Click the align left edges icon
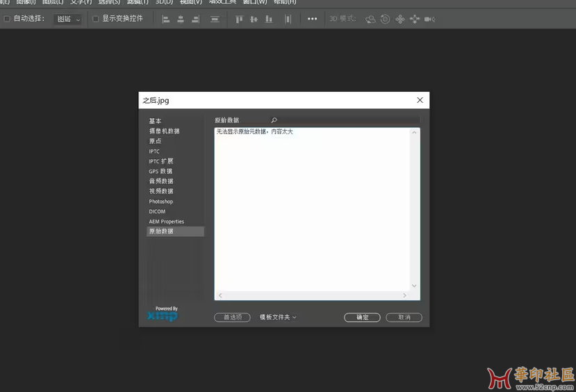576x392 pixels. 165,19
